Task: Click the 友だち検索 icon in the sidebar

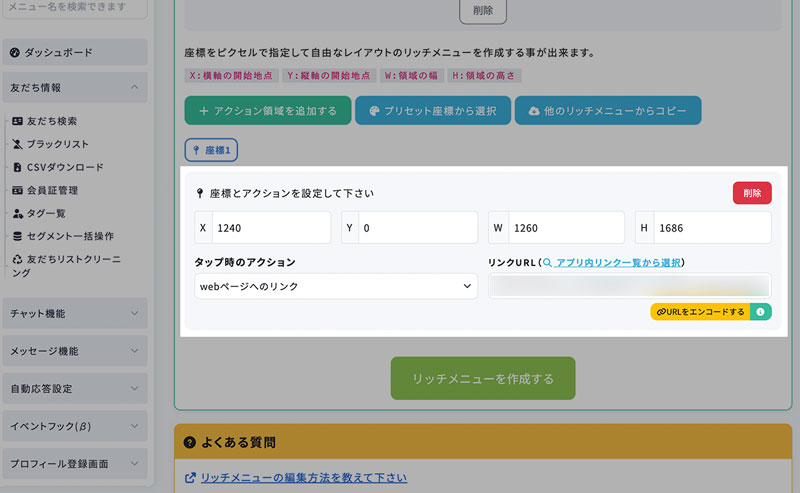Action: click(x=17, y=121)
